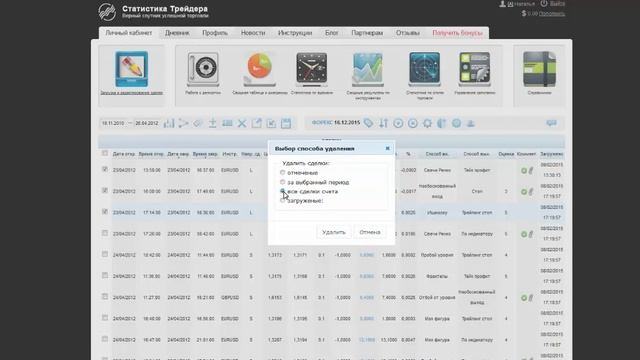
Task: Click the gear settings toolbar icon
Action: tap(427, 123)
